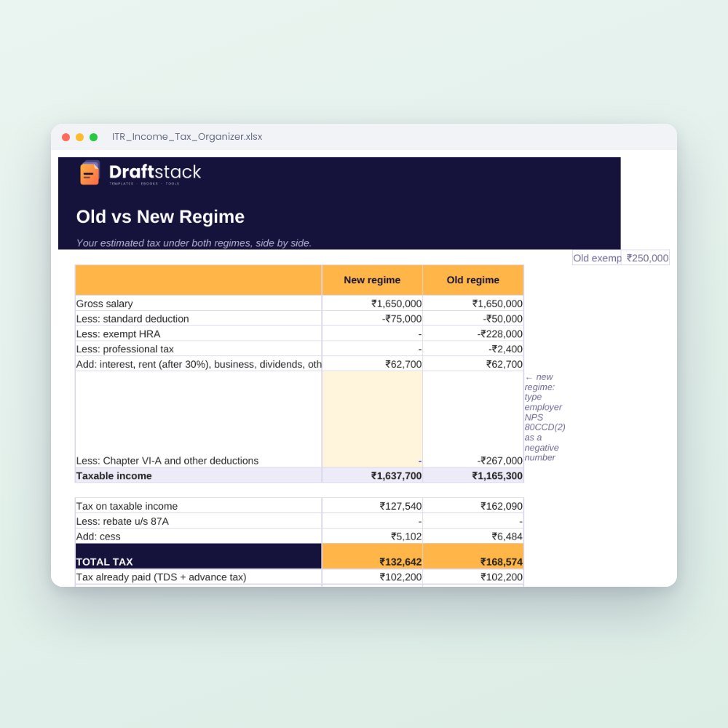Close the window with the red button

point(66,137)
